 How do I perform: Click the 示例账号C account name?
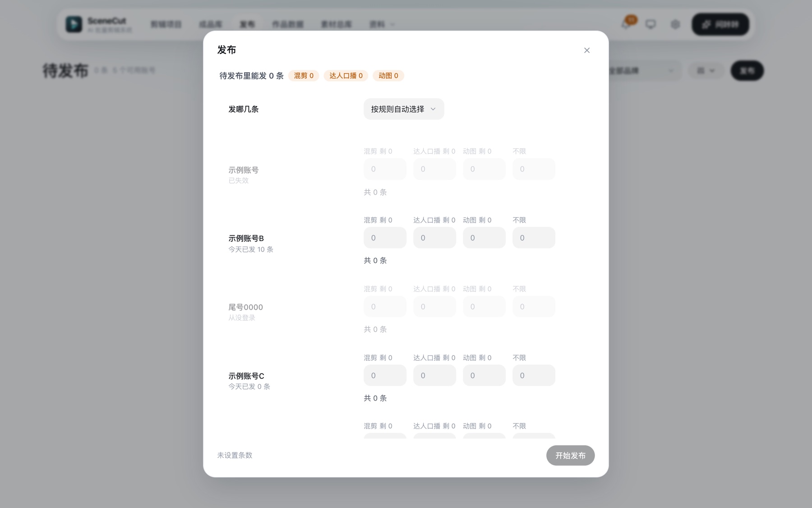(246, 376)
